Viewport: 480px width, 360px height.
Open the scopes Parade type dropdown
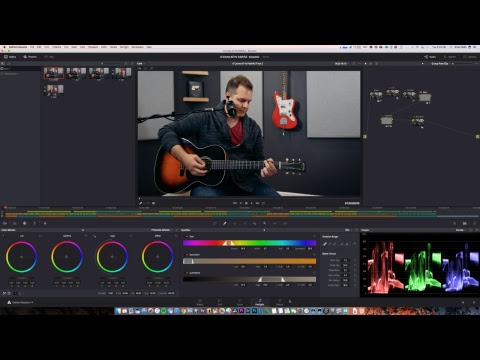point(460,230)
